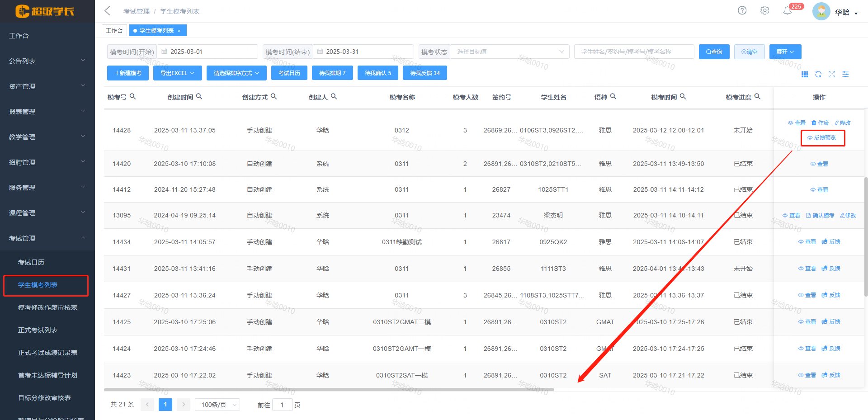Click the refresh table icon
Viewport: 868px width, 420px height.
[818, 74]
